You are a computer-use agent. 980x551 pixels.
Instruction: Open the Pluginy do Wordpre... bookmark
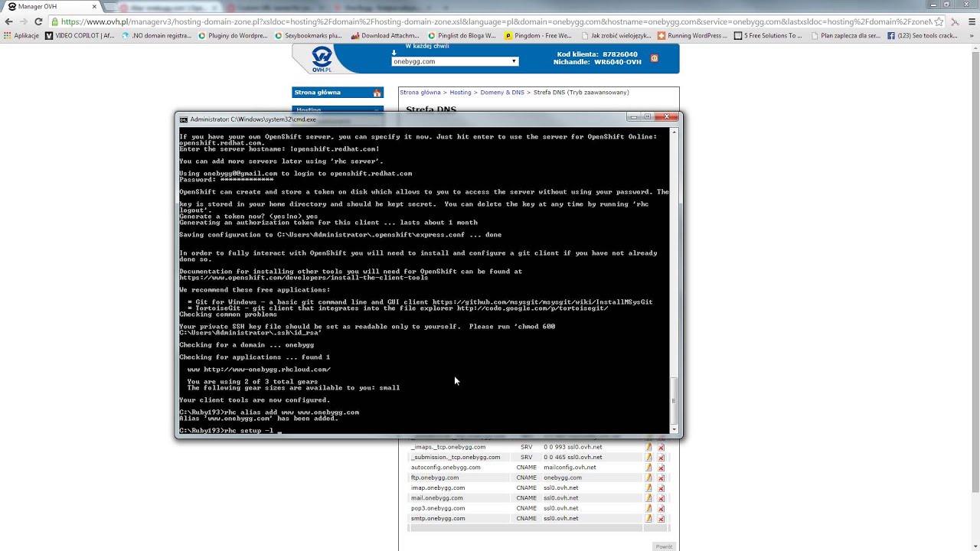coord(234,35)
